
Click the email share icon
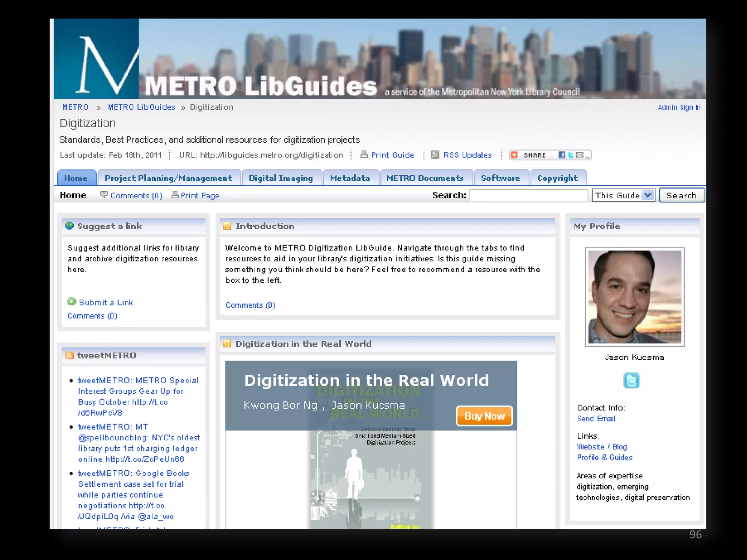click(x=580, y=155)
